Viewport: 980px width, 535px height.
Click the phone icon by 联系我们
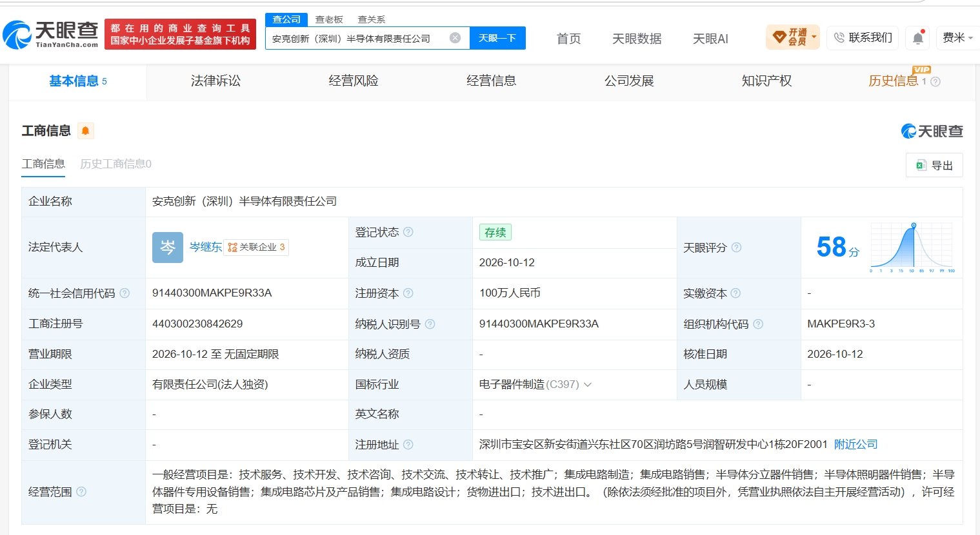click(839, 38)
